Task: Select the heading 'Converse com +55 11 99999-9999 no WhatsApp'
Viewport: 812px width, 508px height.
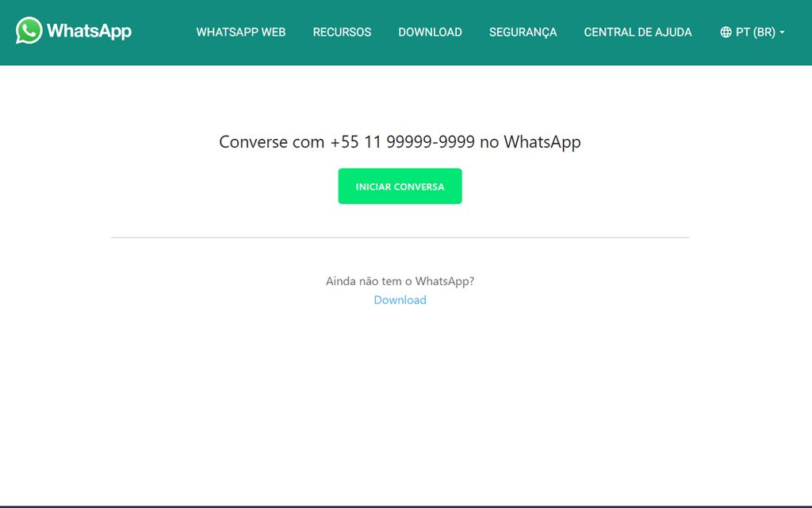Action: (x=400, y=141)
